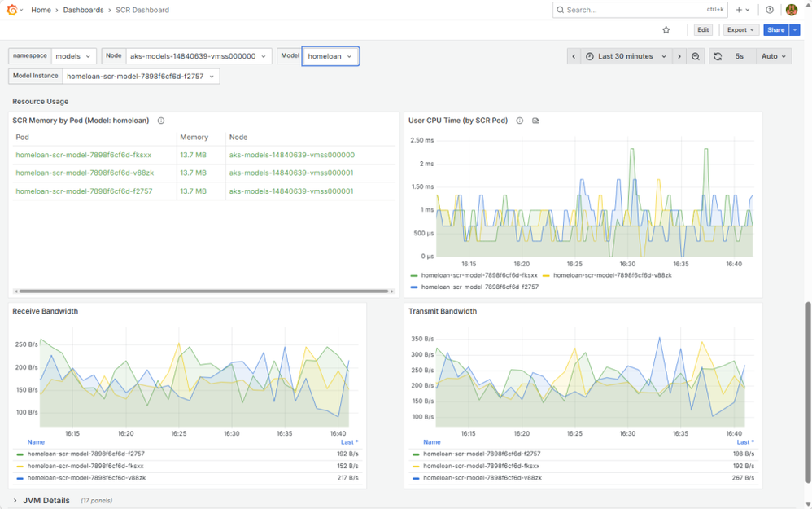
Task: Toggle v88zk series in Receive Bandwidth legend
Action: [86, 478]
